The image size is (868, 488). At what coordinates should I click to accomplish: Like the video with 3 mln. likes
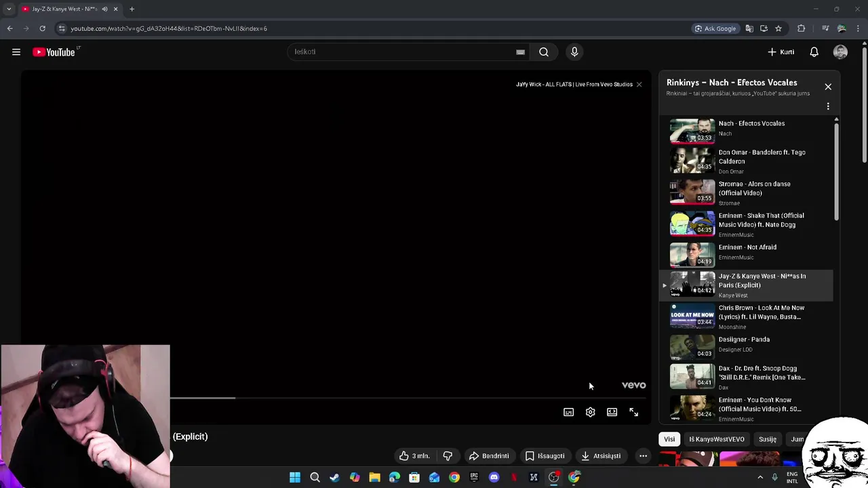point(414,456)
